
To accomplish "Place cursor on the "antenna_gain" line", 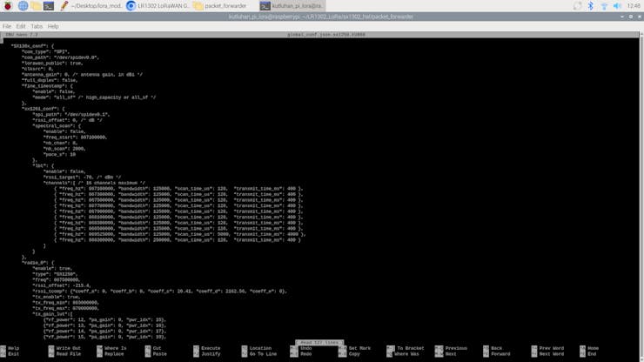I will coord(82,75).
